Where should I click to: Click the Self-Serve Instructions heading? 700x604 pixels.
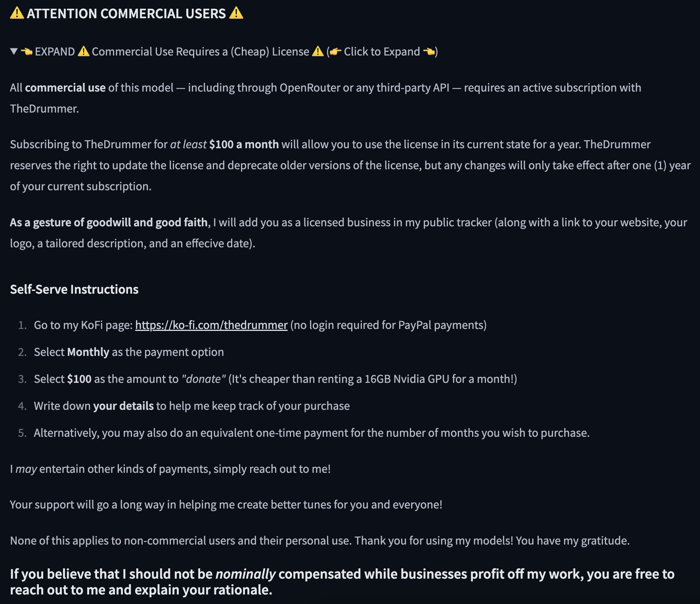(x=74, y=289)
